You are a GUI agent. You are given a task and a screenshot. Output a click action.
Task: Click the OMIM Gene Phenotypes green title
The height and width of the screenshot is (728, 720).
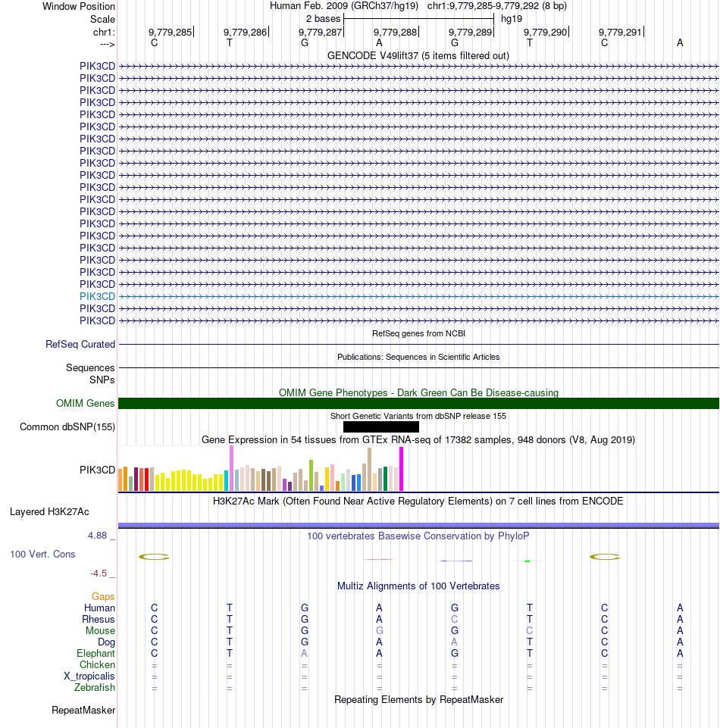pyautogui.click(x=418, y=392)
